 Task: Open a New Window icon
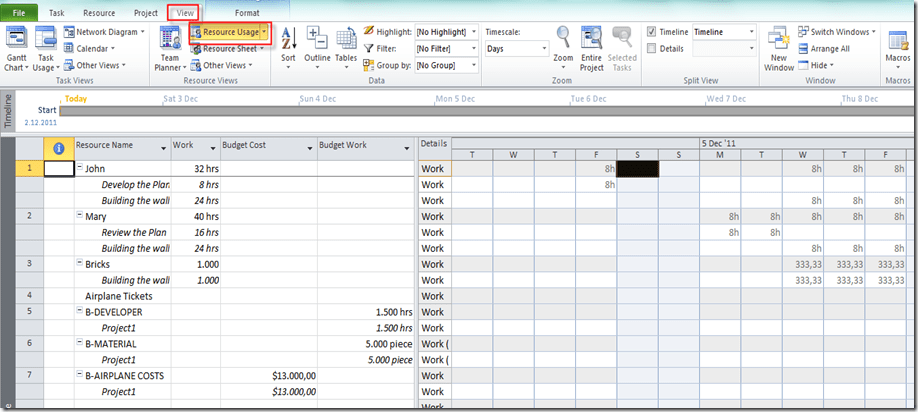[x=780, y=40]
